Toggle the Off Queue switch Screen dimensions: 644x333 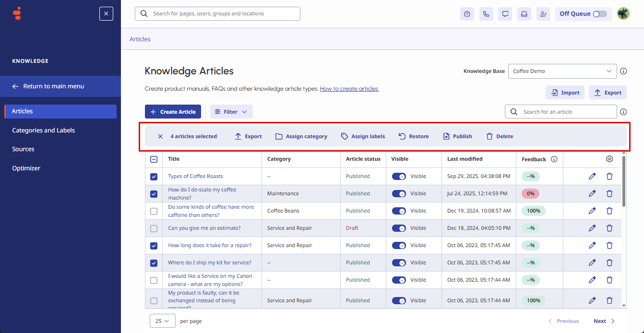(x=599, y=14)
